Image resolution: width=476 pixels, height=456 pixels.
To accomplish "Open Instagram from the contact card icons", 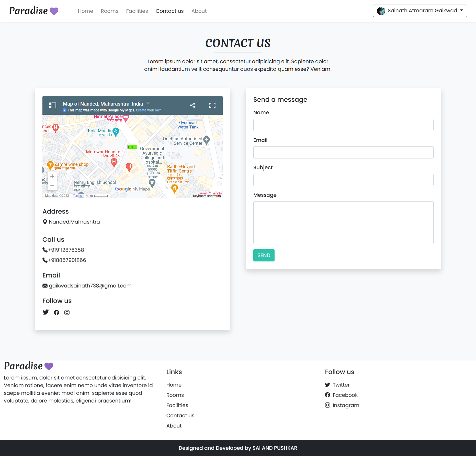I will tap(67, 312).
